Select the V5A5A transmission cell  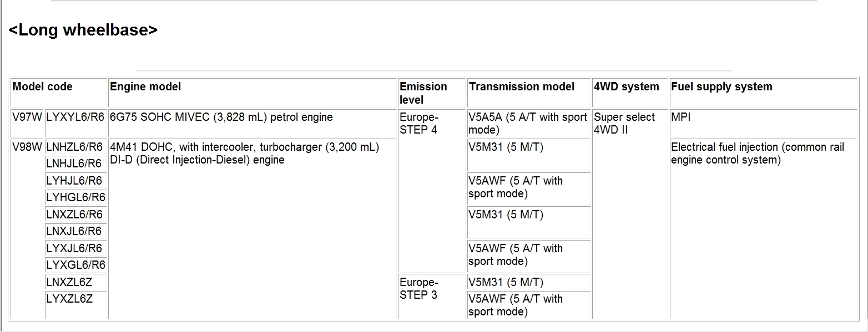[527, 124]
